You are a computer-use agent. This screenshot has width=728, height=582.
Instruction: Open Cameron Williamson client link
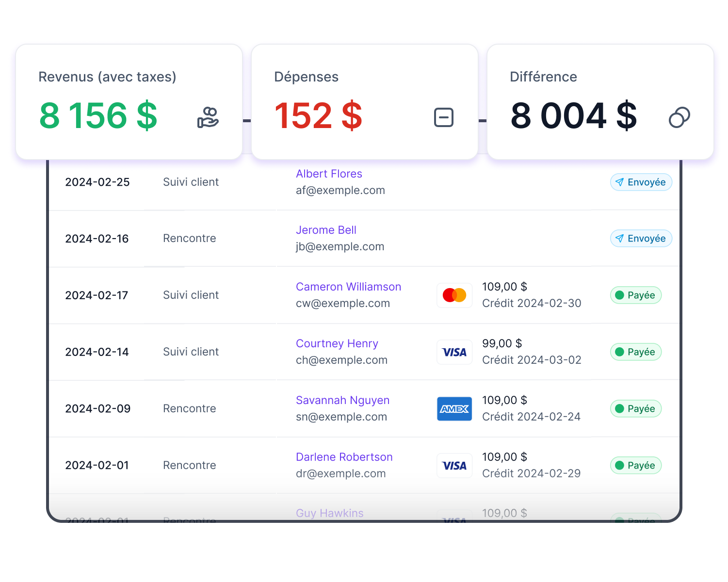[348, 287]
